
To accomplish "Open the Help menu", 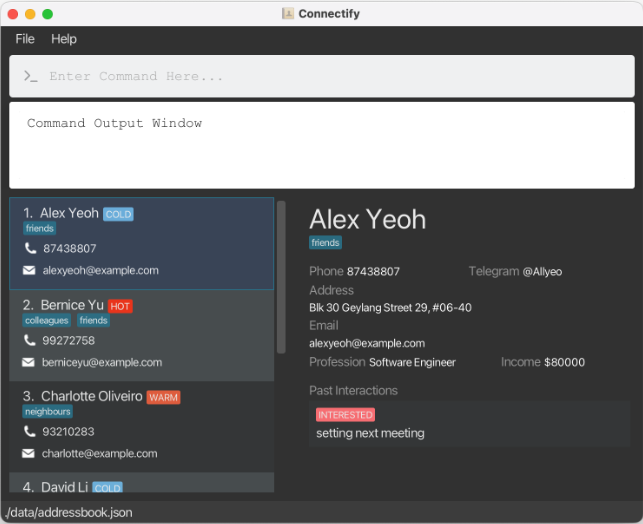I will coord(64,39).
